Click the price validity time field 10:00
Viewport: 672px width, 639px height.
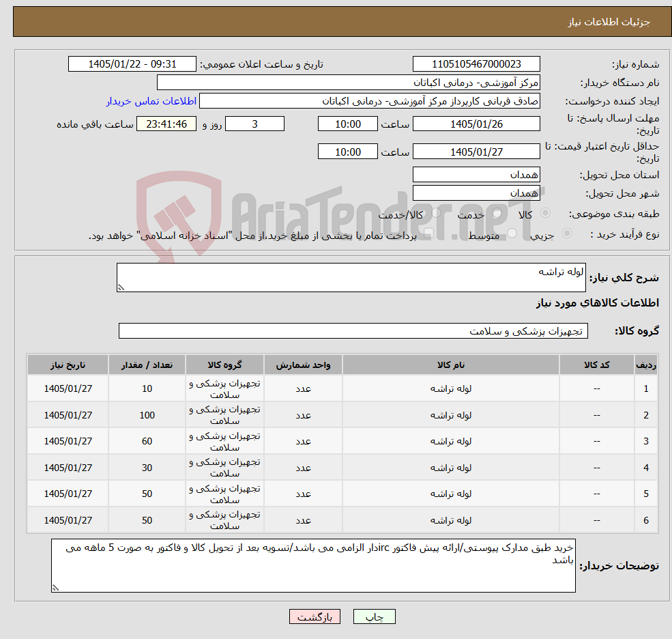point(347,152)
